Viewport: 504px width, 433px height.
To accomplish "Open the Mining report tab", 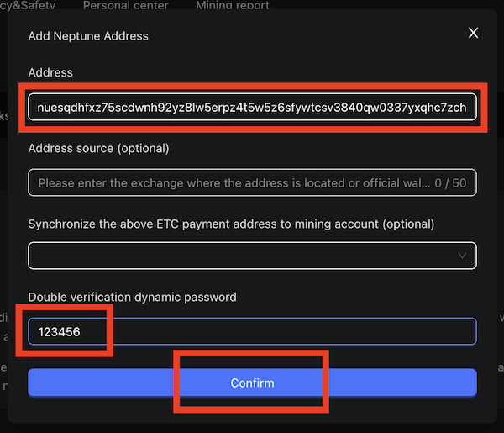I will point(233,6).
